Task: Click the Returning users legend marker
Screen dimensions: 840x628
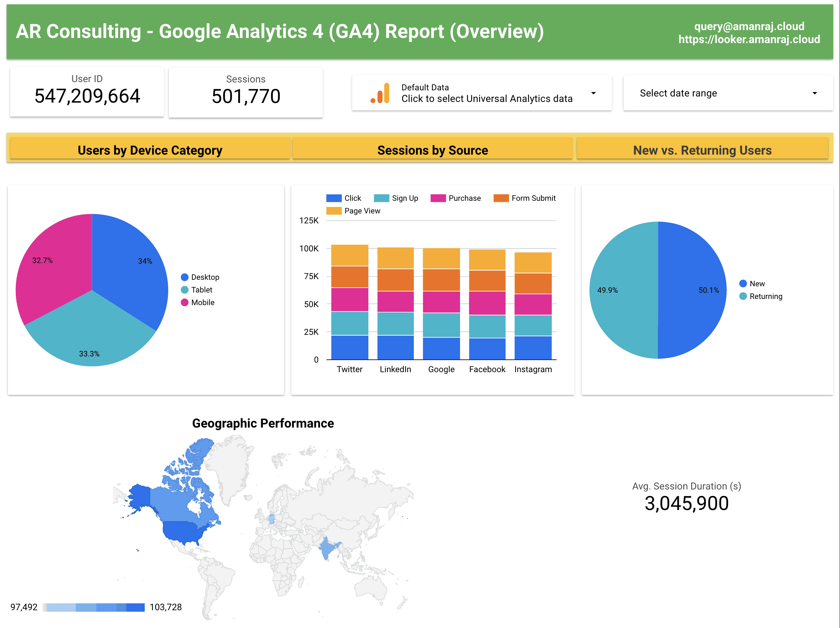Action: (742, 296)
